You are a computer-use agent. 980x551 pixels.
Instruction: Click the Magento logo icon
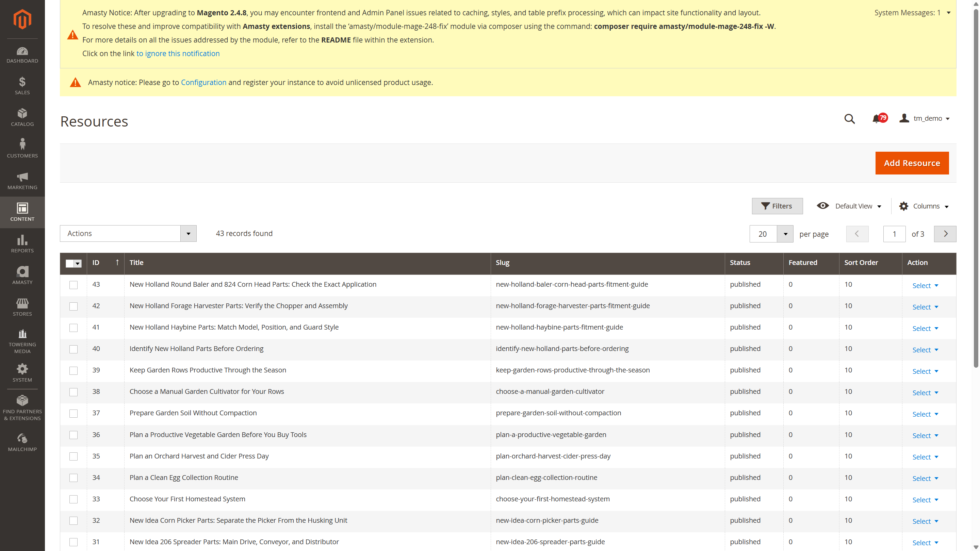pos(22,19)
